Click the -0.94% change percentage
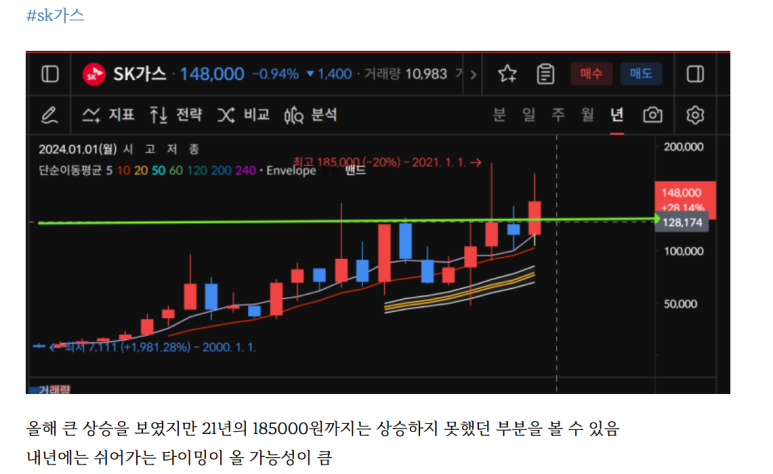This screenshot has height=474, width=773. click(x=276, y=74)
